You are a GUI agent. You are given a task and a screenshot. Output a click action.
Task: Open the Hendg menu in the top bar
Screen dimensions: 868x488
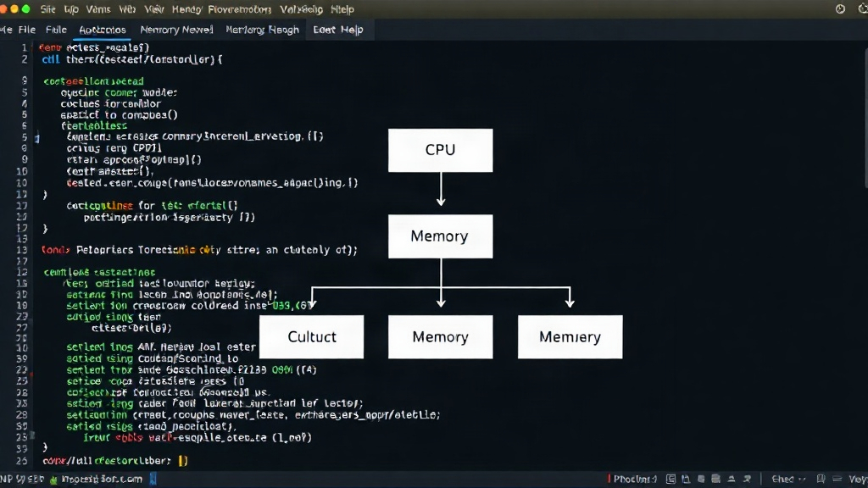point(186,9)
